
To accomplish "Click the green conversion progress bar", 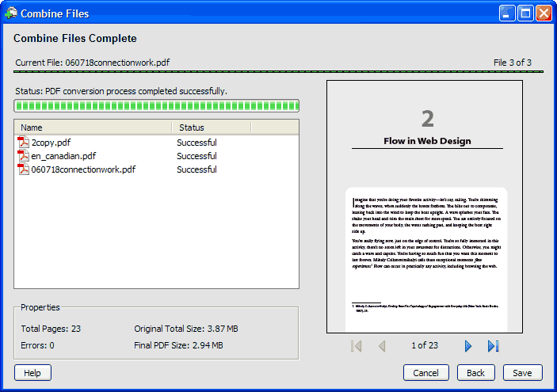I will click(x=157, y=106).
